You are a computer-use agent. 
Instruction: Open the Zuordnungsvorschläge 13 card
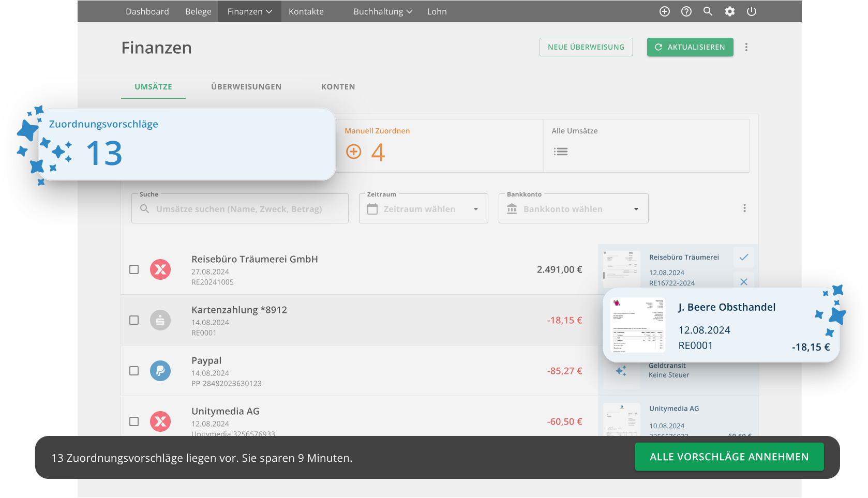point(187,144)
